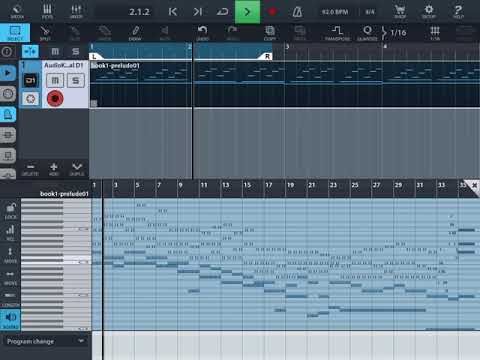Open the round gray icon in left sidebar
The width and height of the screenshot is (480, 360).
point(8,94)
